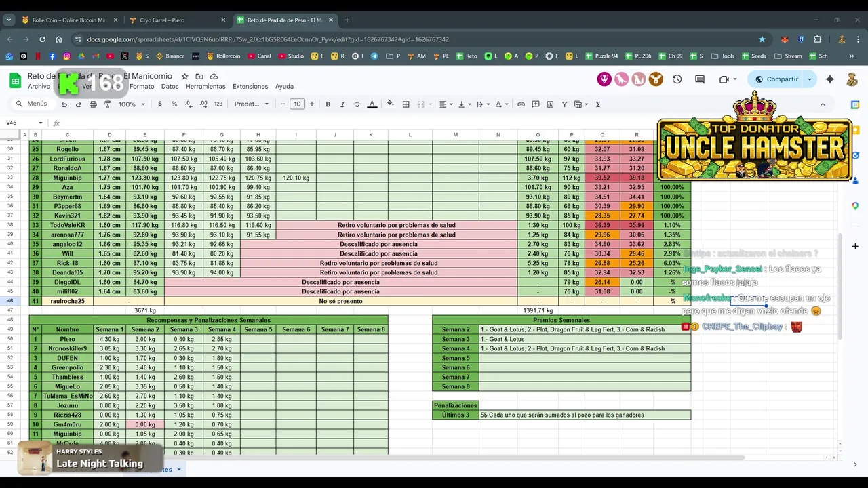Open the Ayuda menu
Screen dimensions: 868x488
coord(284,87)
